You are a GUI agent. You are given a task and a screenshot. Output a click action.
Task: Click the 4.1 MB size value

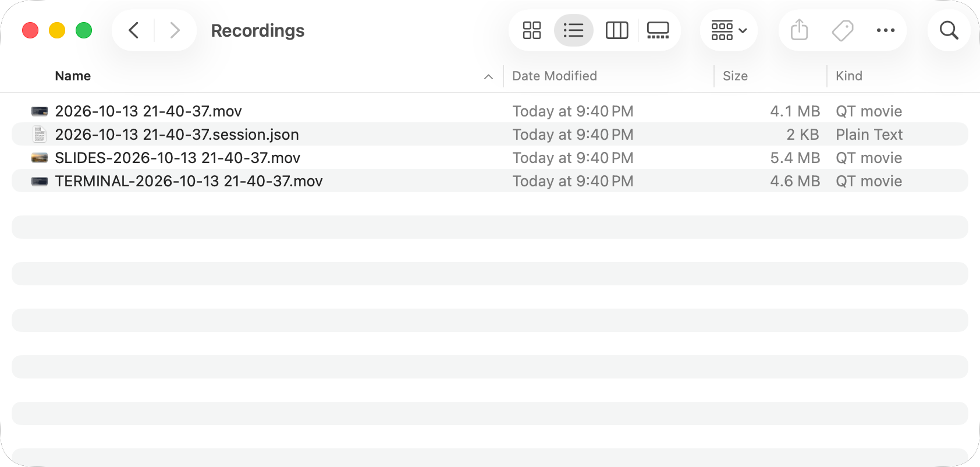[795, 111]
